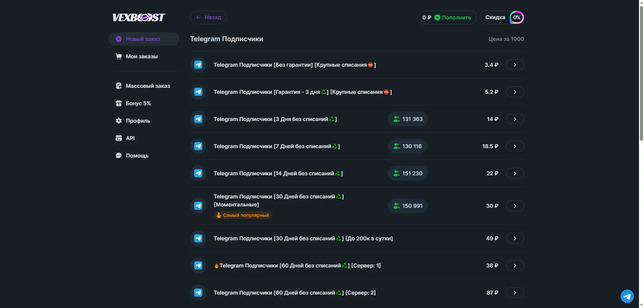Click the 0 ₽ balance amount
The width and height of the screenshot is (644, 308).
427,17
